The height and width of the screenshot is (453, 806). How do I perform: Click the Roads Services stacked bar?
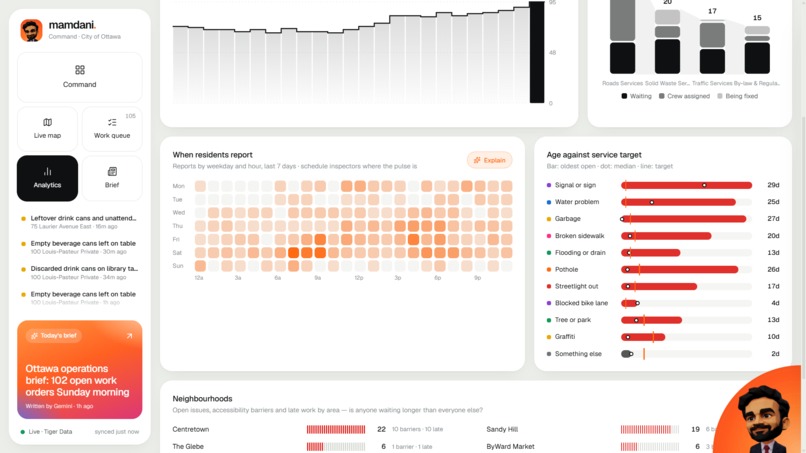tap(622, 37)
